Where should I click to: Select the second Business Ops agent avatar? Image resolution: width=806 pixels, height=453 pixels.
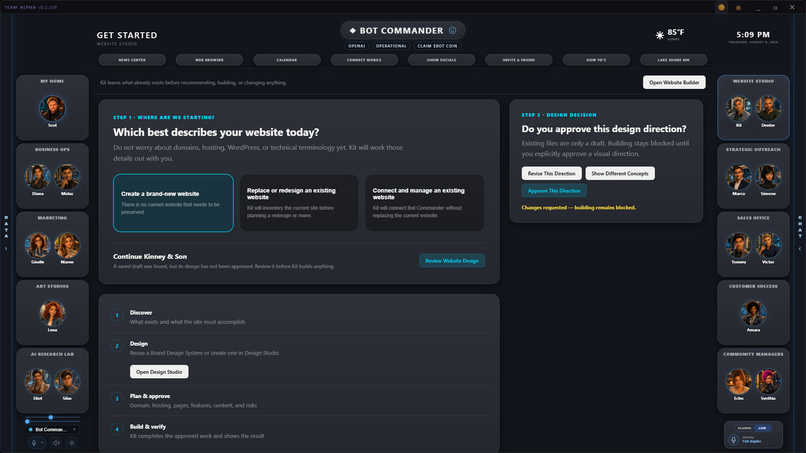(x=67, y=177)
